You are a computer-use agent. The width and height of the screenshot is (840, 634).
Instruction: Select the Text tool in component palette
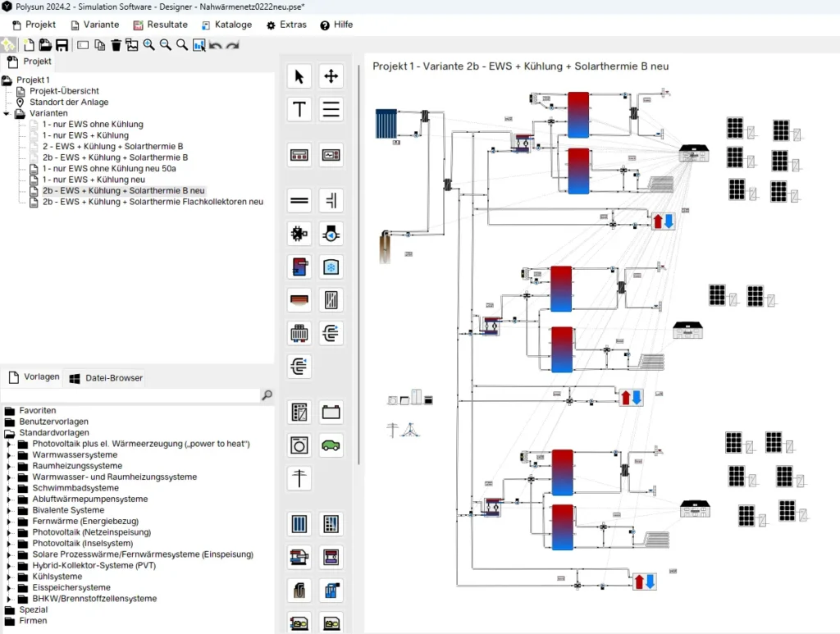(x=299, y=109)
